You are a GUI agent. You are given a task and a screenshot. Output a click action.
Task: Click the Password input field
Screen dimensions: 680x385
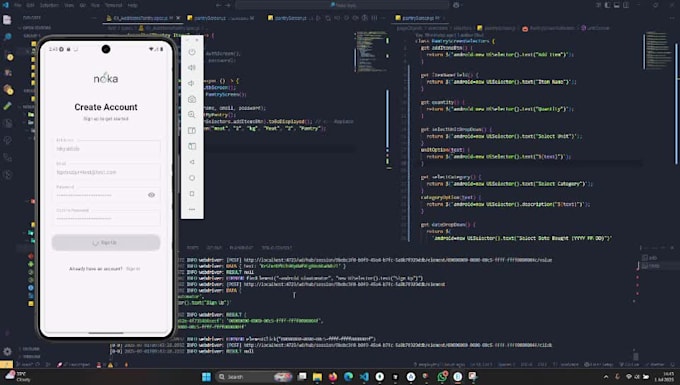point(107,195)
